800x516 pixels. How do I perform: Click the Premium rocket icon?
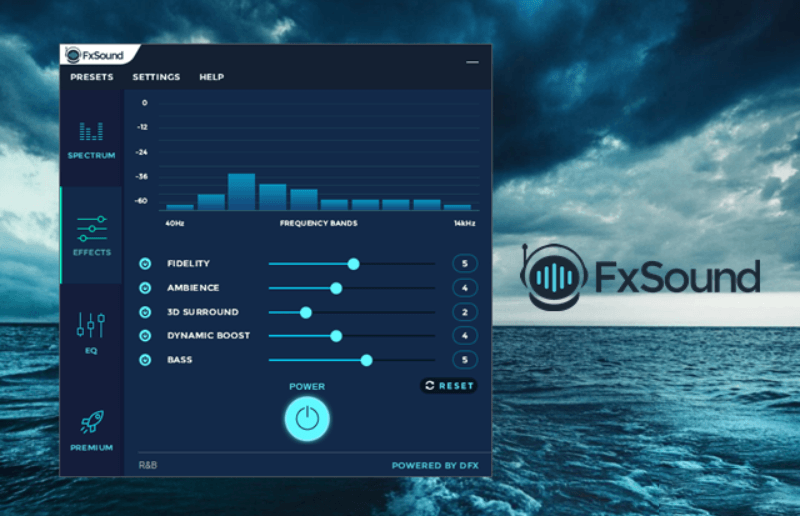91,422
